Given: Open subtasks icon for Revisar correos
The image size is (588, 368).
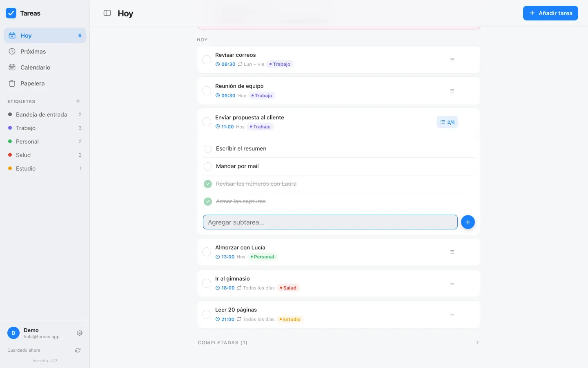Looking at the screenshot, I should coord(452,60).
